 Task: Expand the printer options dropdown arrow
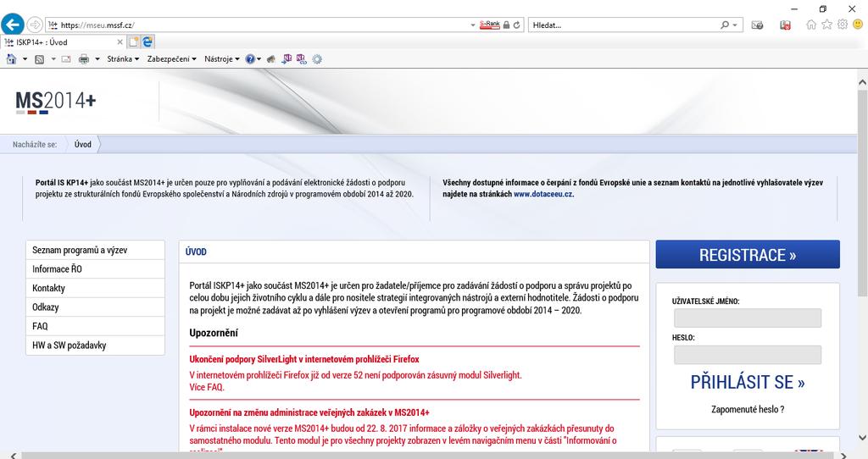pyautogui.click(x=97, y=59)
